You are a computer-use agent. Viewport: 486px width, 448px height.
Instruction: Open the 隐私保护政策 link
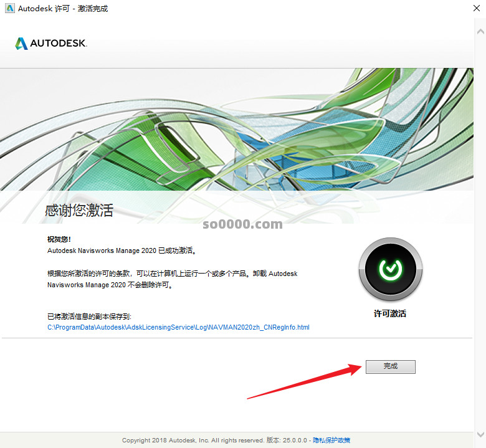click(x=331, y=440)
